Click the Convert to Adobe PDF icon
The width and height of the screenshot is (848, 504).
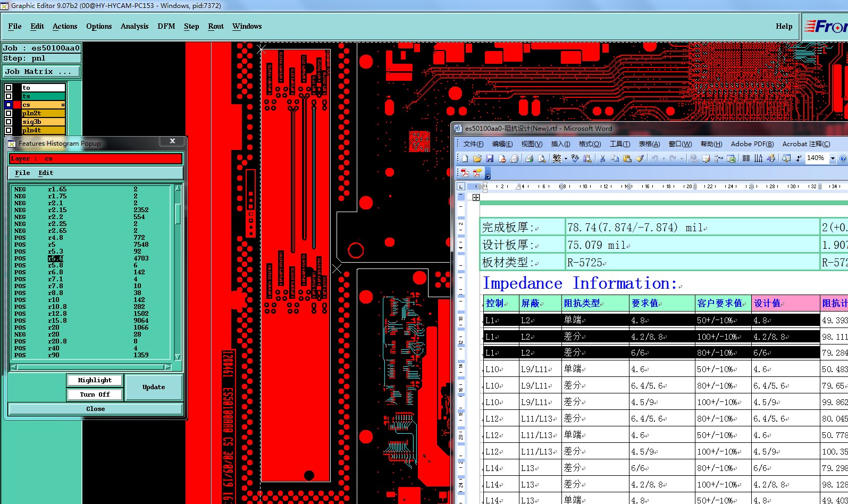click(465, 173)
